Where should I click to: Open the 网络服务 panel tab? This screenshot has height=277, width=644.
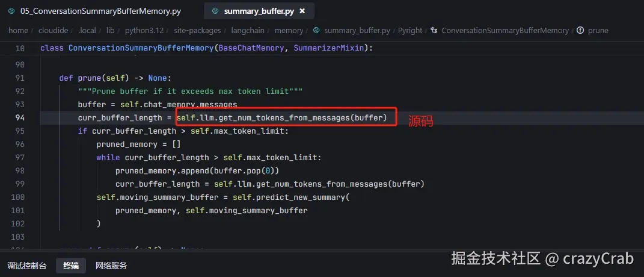coord(111,266)
